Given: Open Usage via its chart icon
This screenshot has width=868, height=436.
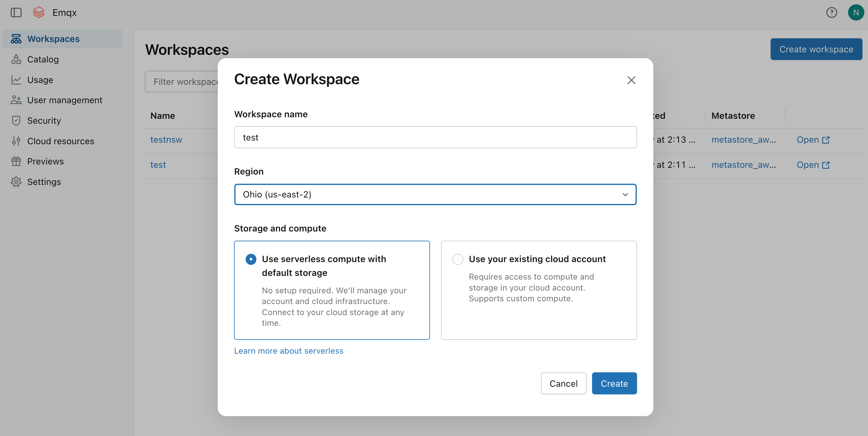Looking at the screenshot, I should click(16, 80).
